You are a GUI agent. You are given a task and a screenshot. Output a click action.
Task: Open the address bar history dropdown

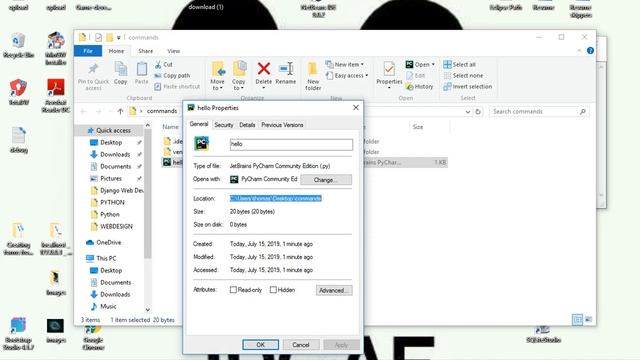coord(468,111)
